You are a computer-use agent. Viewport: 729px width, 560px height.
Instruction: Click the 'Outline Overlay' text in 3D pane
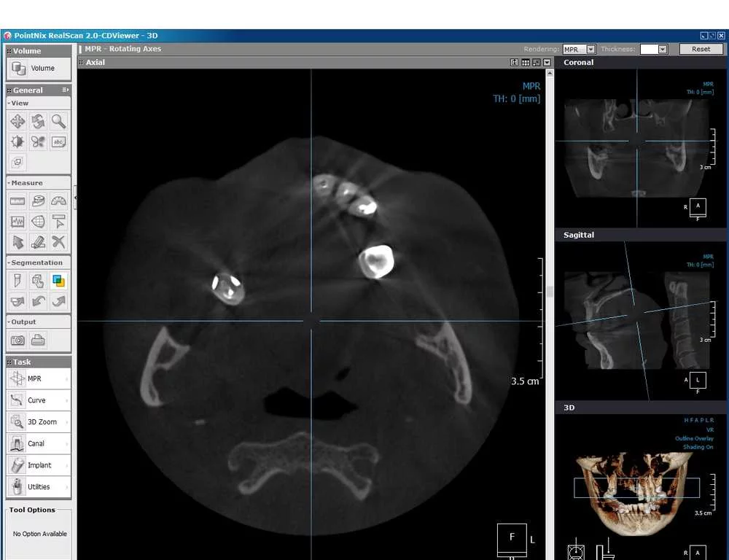pos(694,439)
